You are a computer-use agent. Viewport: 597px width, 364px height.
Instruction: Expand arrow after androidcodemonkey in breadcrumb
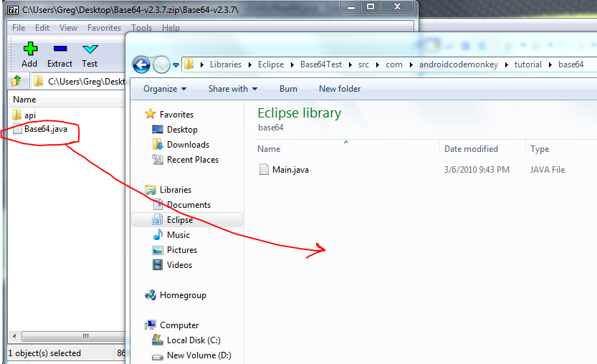[507, 64]
